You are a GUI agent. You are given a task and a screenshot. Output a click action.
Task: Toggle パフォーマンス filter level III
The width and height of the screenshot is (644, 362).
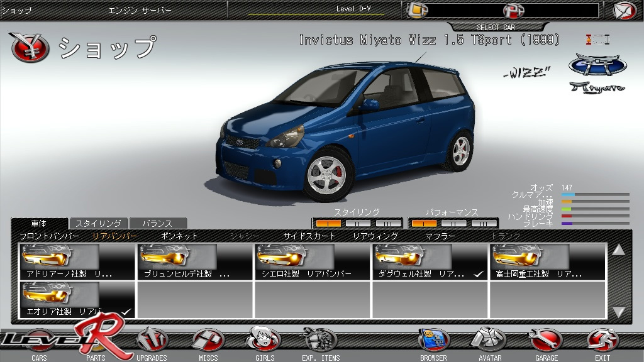point(484,223)
